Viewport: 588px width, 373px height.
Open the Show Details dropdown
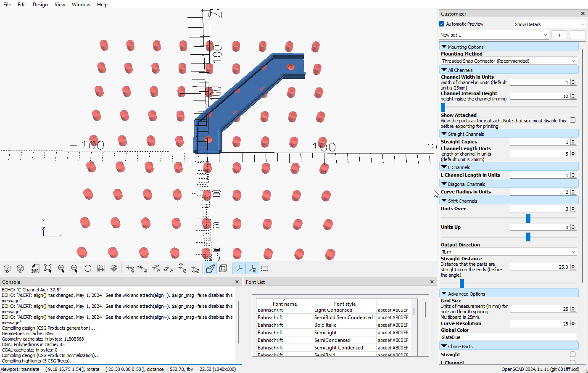[x=549, y=24]
